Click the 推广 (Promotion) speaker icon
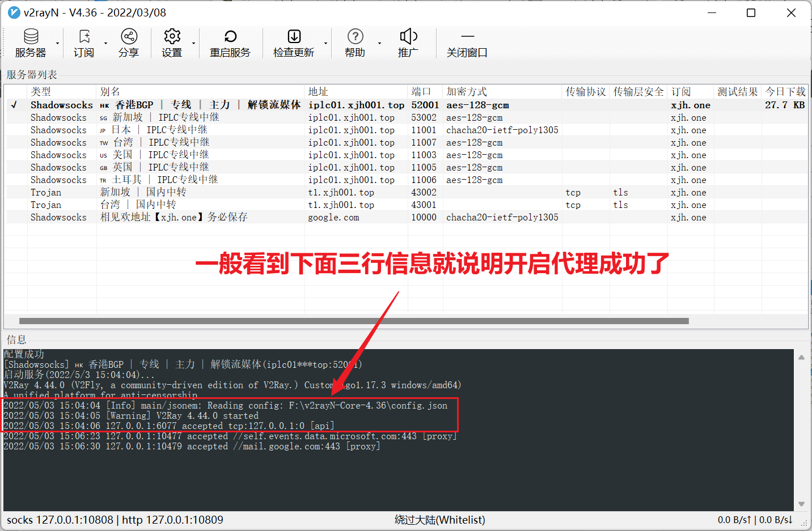This screenshot has height=531, width=812. 408,37
